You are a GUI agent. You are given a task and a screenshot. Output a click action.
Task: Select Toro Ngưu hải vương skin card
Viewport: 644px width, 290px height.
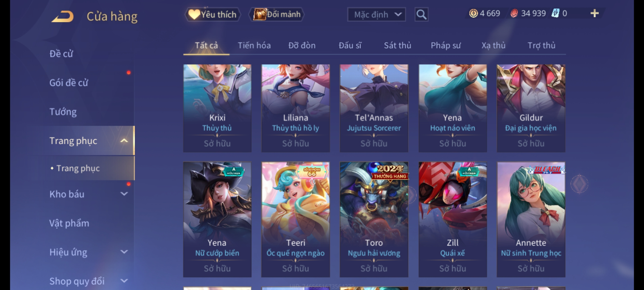(x=374, y=219)
